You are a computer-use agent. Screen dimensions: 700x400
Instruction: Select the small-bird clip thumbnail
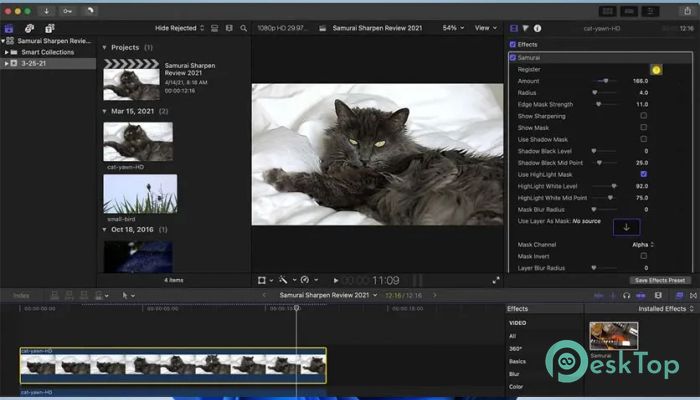(140, 194)
